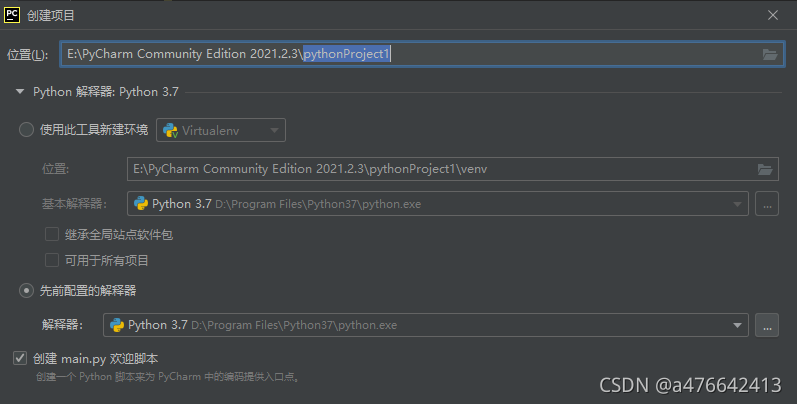
Task: Click the '先前配置的解释器' label
Action: [88, 291]
